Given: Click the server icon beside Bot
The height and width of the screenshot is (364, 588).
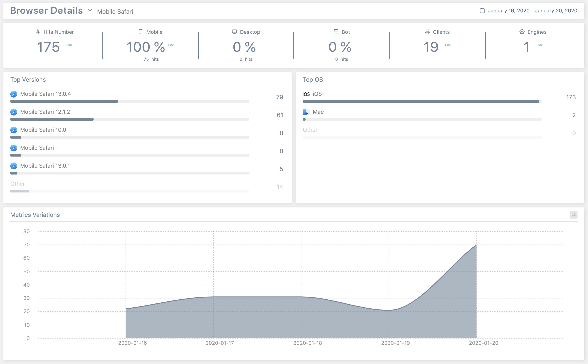Looking at the screenshot, I should [x=336, y=32].
